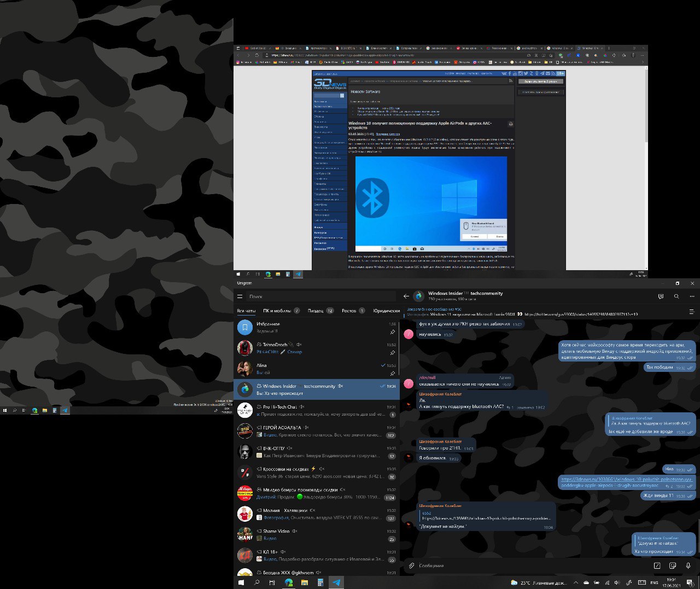The height and width of the screenshot is (589, 700).
Task: Open File Explorer from the main taskbar
Action: click(x=305, y=583)
